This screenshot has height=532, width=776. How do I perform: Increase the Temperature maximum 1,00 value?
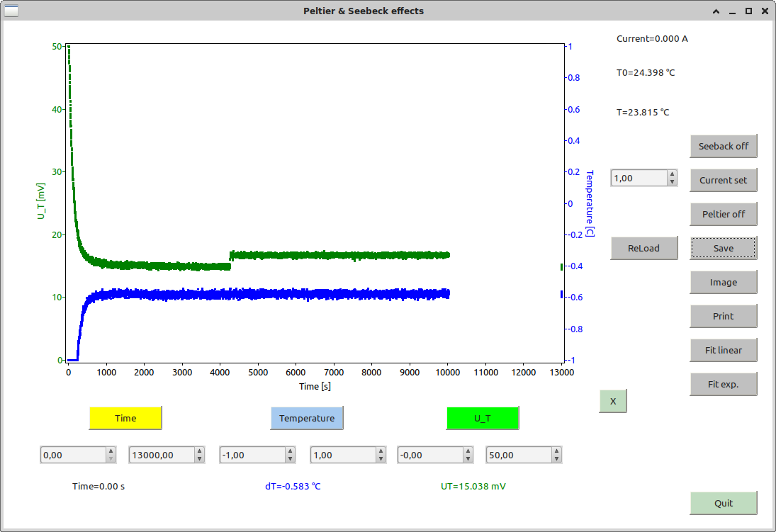coord(381,451)
